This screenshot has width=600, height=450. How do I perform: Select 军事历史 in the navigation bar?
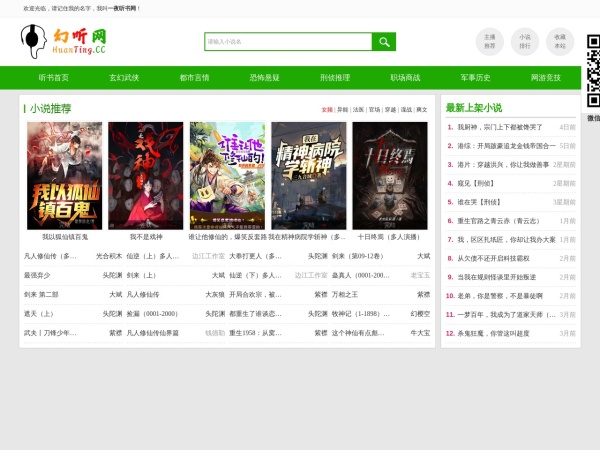(475, 77)
